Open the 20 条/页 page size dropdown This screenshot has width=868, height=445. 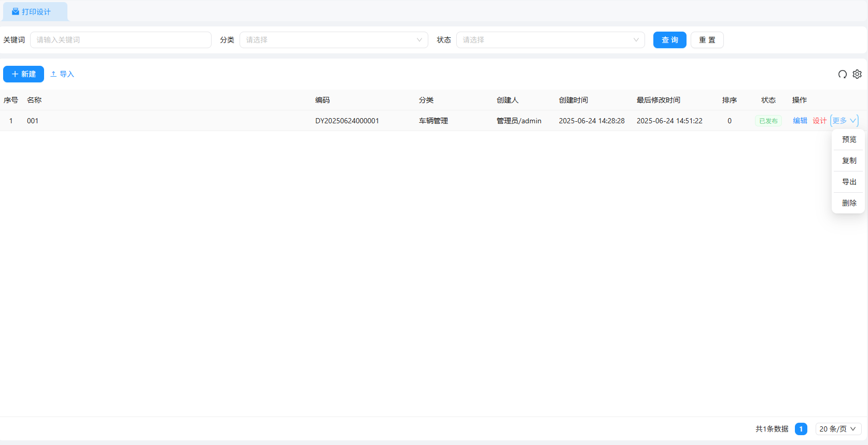point(838,429)
